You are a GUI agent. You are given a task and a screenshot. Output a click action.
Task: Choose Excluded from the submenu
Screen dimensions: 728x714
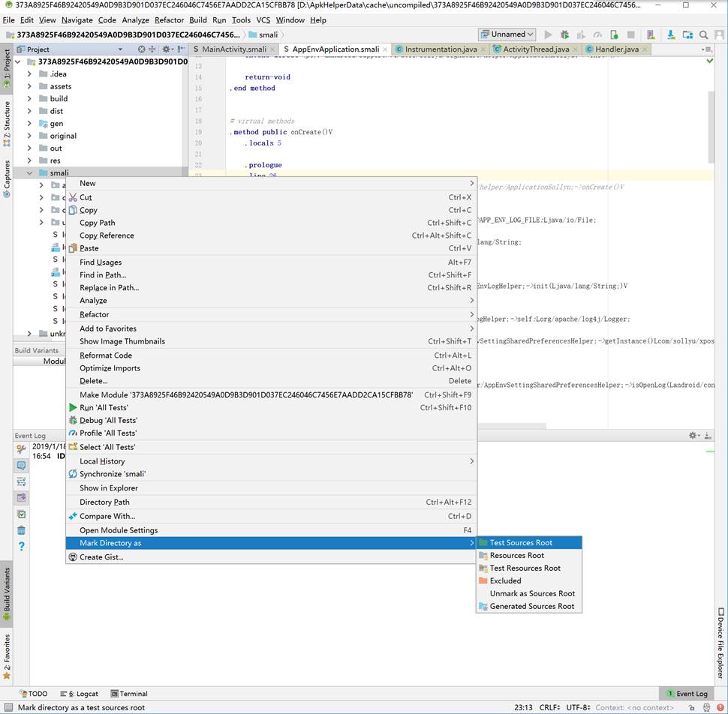529,580
